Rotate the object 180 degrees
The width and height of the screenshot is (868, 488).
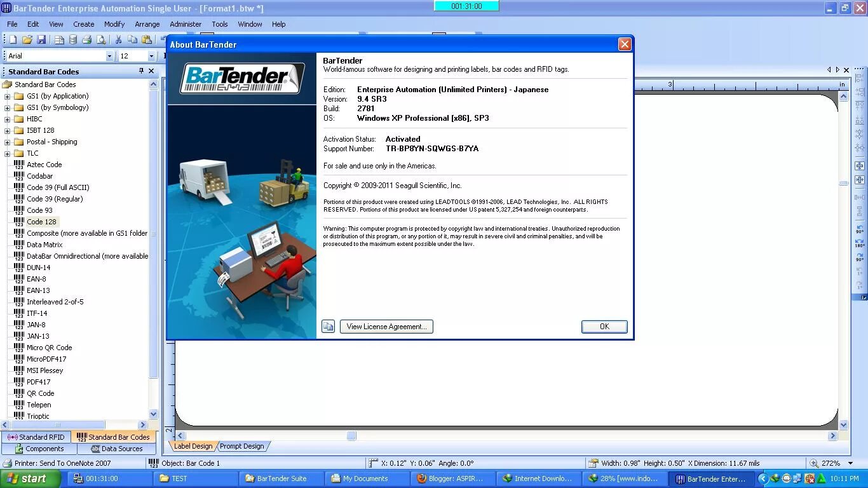(x=860, y=243)
